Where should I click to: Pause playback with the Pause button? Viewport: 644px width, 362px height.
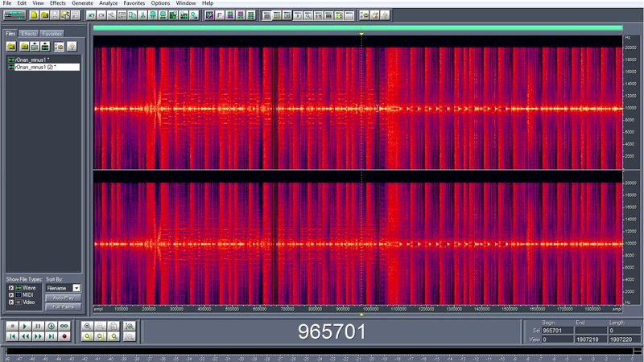38,326
